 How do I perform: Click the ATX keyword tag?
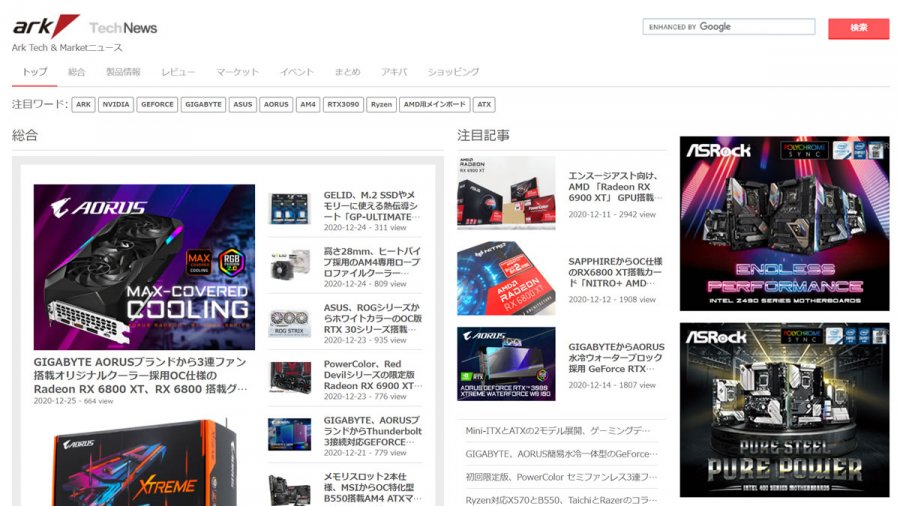pos(484,104)
